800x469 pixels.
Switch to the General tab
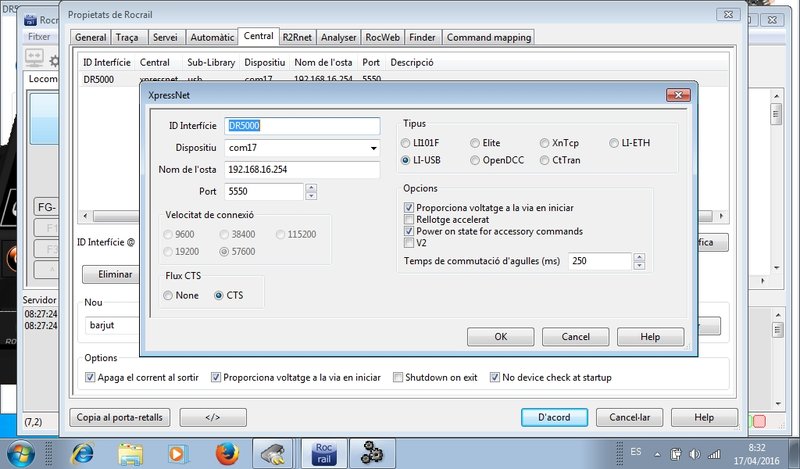[x=91, y=37]
